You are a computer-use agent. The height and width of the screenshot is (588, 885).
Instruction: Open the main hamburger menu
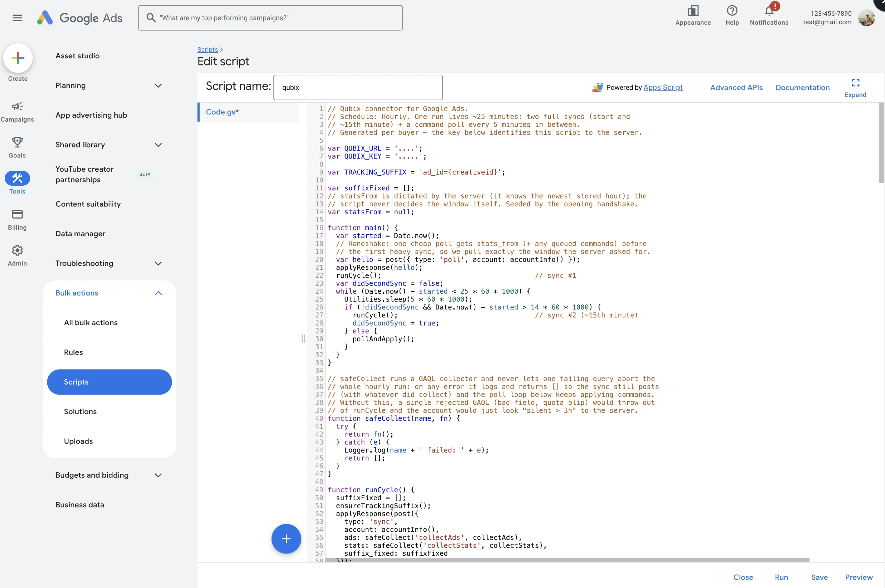tap(17, 18)
